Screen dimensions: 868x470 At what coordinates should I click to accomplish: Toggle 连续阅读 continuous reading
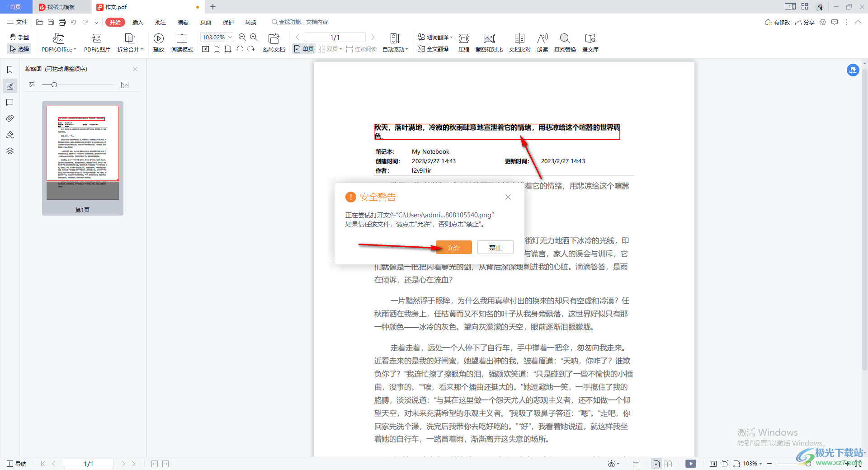361,49
